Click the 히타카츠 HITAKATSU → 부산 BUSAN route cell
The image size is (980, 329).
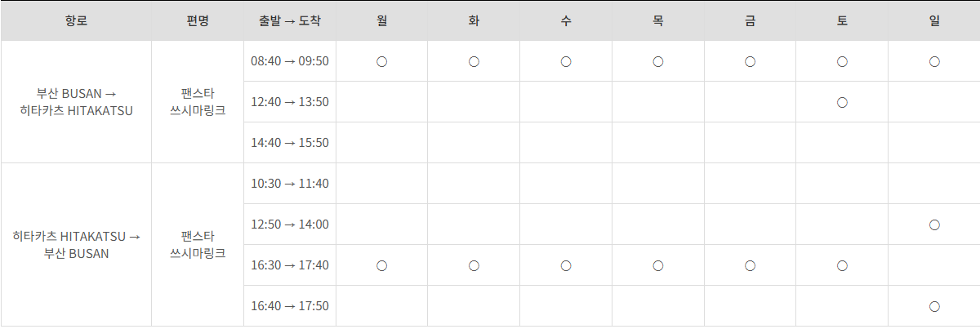click(x=76, y=245)
